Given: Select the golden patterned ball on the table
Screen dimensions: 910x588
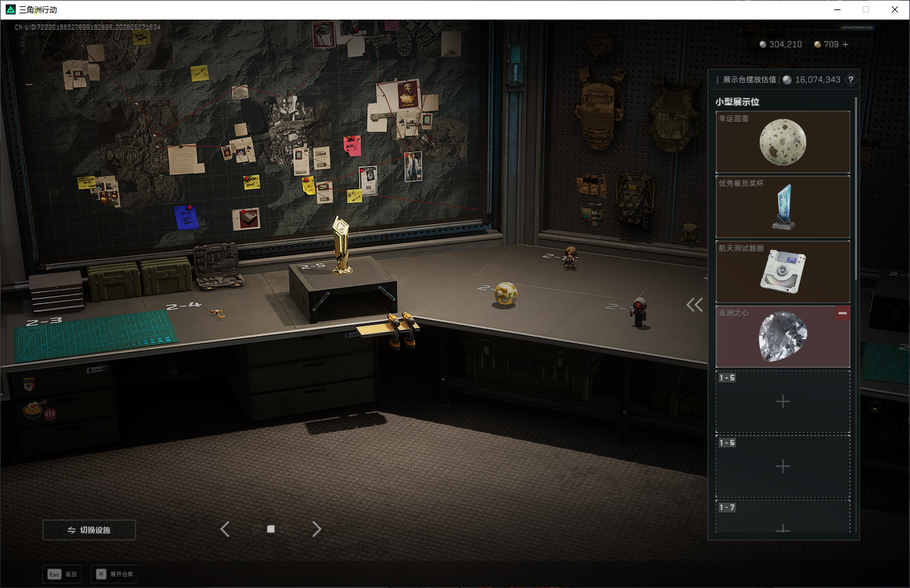Looking at the screenshot, I should 505,293.
